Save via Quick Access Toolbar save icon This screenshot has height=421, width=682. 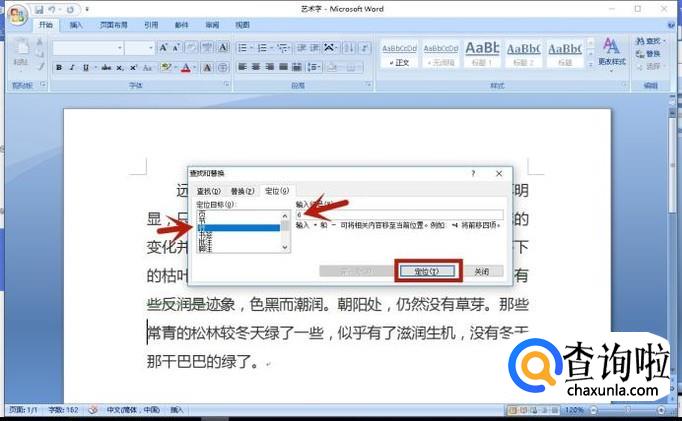tap(40, 9)
